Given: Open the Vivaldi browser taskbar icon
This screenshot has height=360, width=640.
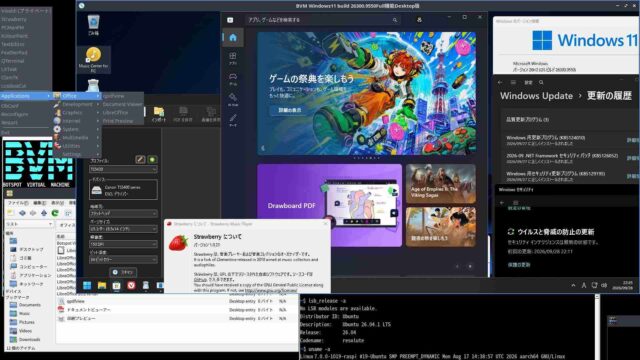Looking at the screenshot, I should (x=131, y=285).
